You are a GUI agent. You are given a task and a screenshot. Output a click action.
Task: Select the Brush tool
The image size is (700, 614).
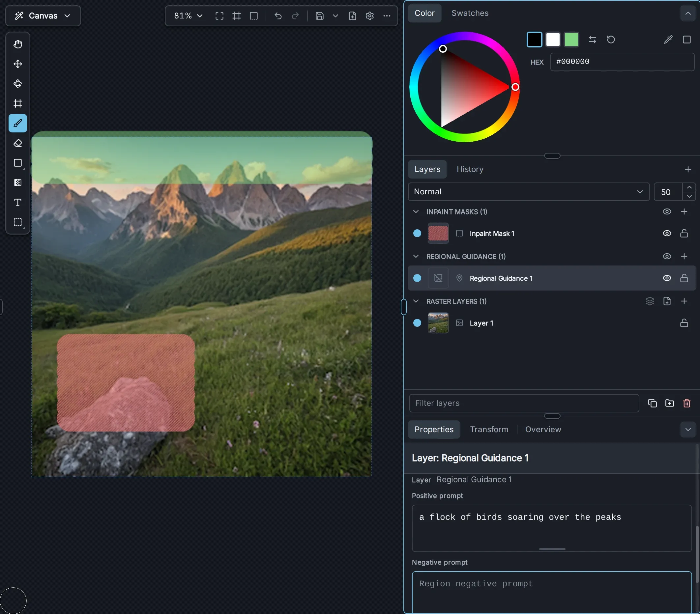(18, 123)
